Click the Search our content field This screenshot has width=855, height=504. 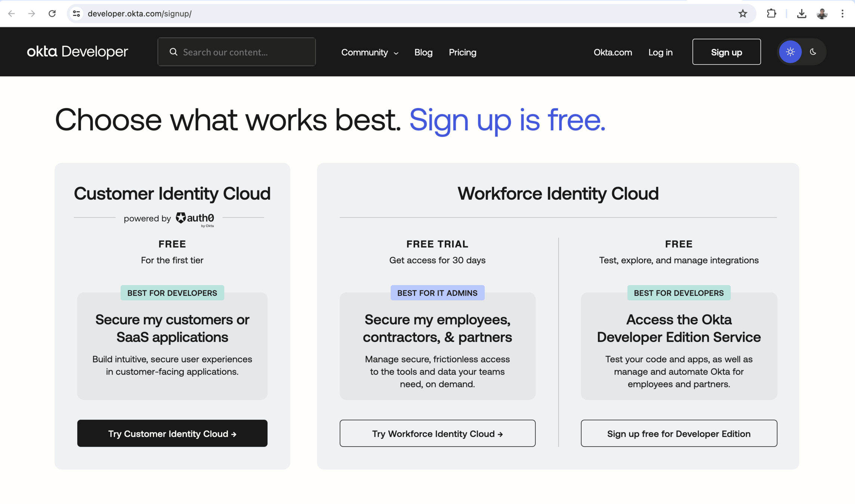243,52
